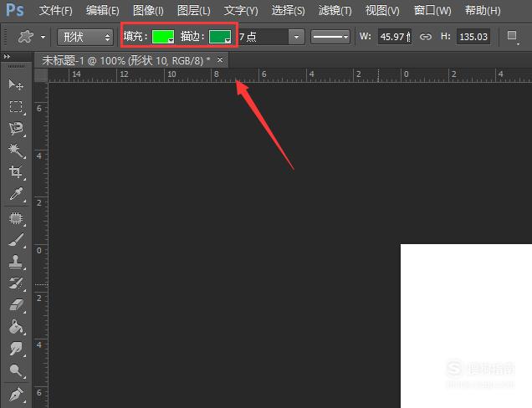Select the Eraser tool
The width and height of the screenshot is (532, 408).
click(16, 305)
